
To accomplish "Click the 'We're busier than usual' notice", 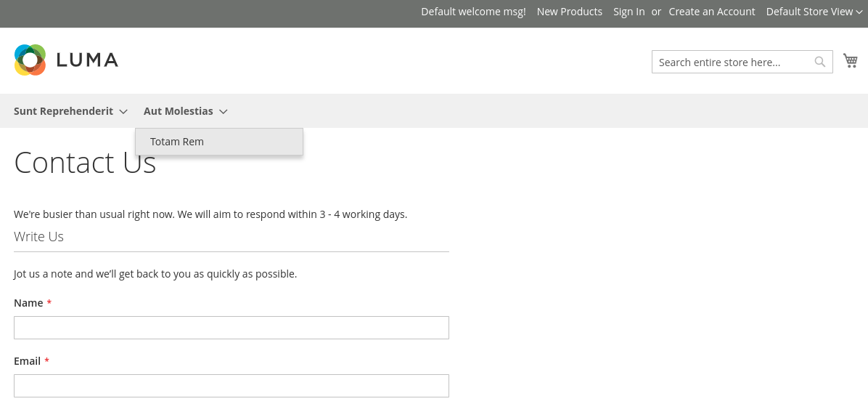I will [x=210, y=214].
